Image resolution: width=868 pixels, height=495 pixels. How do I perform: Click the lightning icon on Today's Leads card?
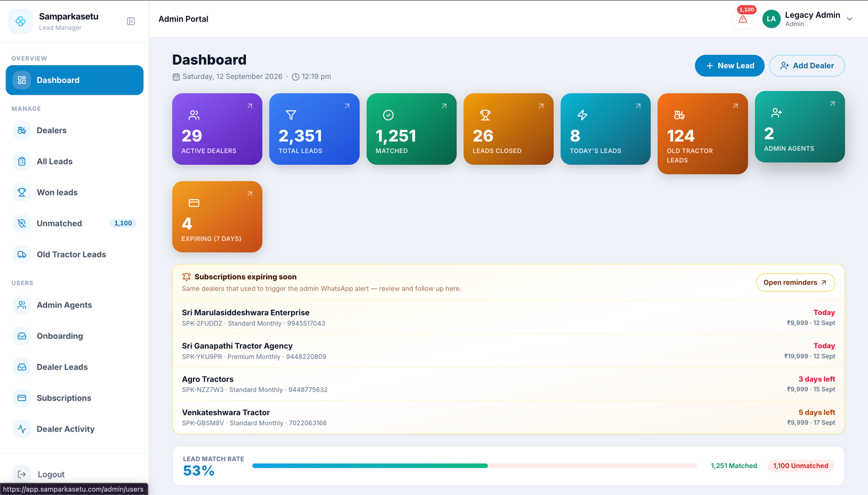coord(582,115)
